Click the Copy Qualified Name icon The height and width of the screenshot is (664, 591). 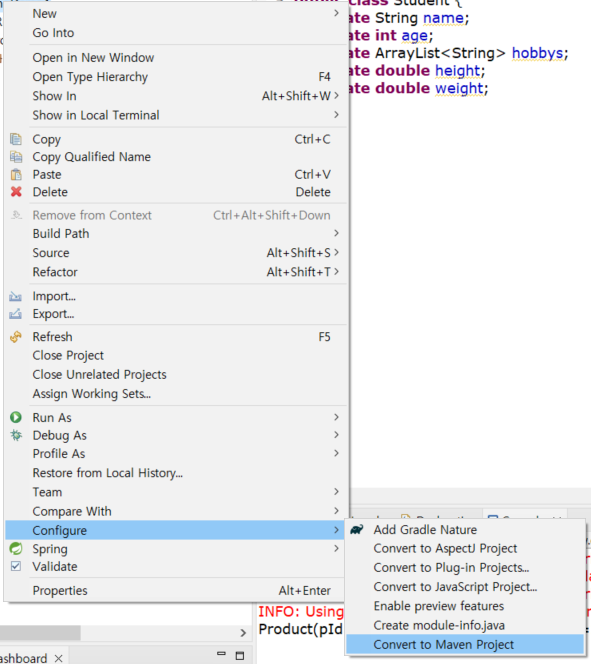[16, 157]
